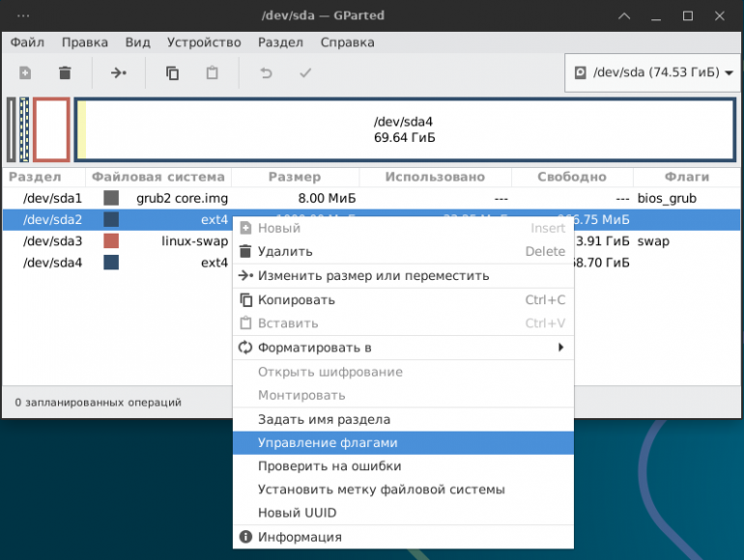744x560 pixels.
Task: Click the Copy partition toolbar icon
Action: pos(172,73)
